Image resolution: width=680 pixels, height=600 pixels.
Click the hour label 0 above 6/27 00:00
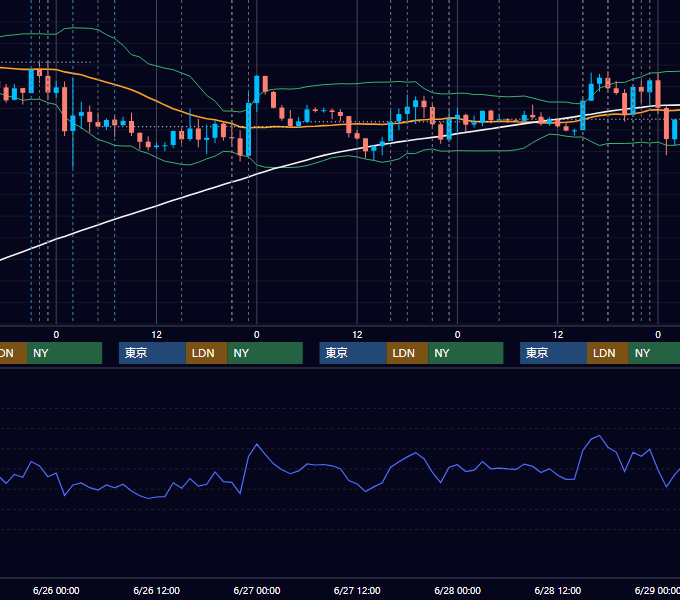pyautogui.click(x=257, y=335)
